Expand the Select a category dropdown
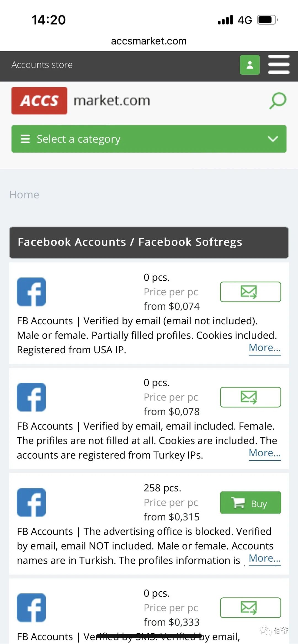 tap(149, 139)
